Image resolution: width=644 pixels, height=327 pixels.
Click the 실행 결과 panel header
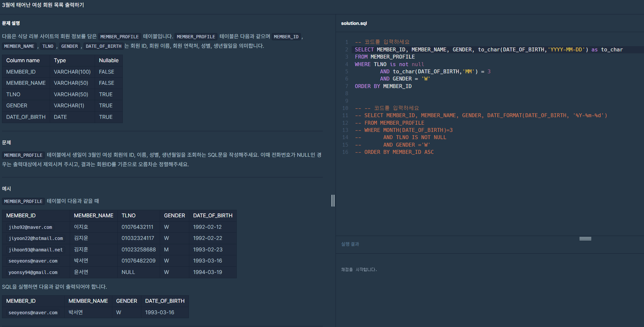(x=350, y=244)
